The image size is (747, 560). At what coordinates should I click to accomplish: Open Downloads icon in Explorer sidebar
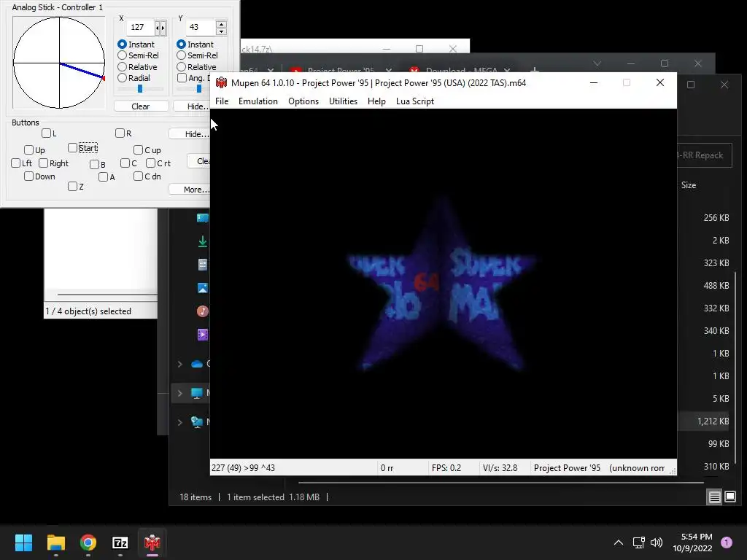pos(203,241)
